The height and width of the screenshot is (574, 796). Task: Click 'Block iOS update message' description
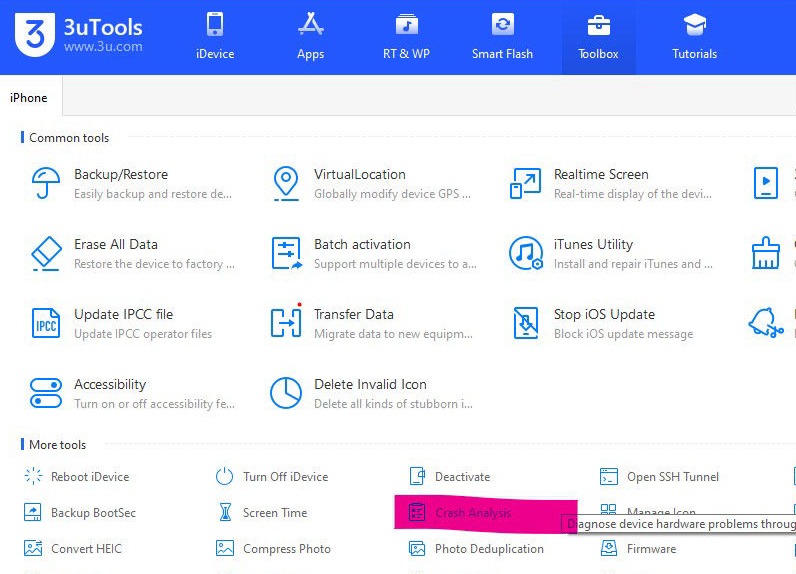[623, 334]
